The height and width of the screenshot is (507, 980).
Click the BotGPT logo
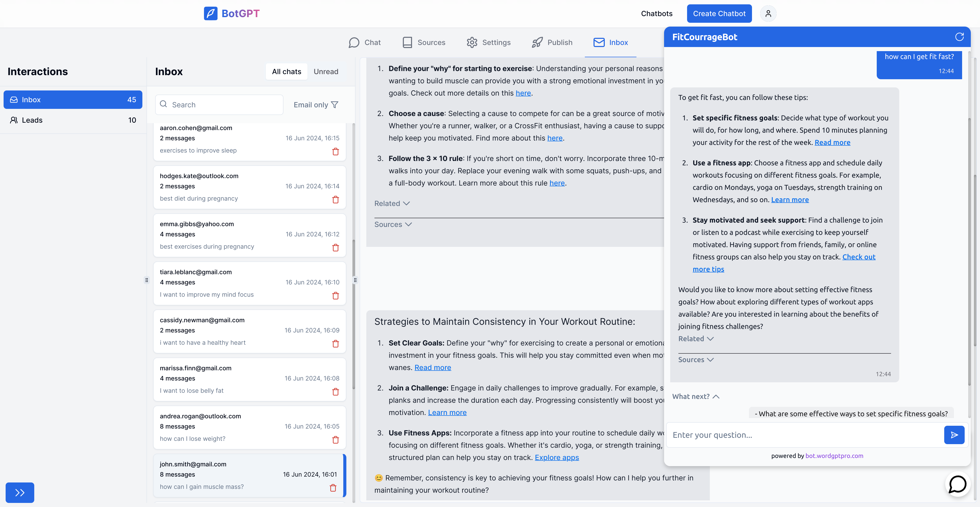[232, 14]
